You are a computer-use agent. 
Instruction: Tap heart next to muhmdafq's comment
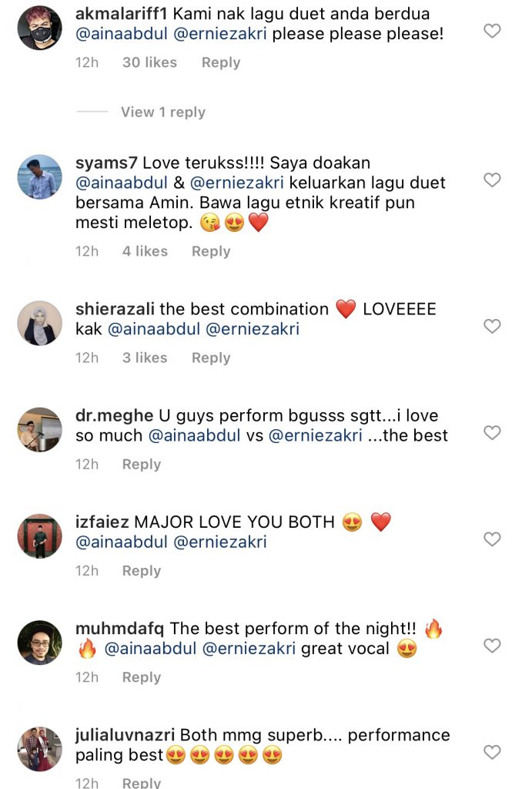coord(491,646)
